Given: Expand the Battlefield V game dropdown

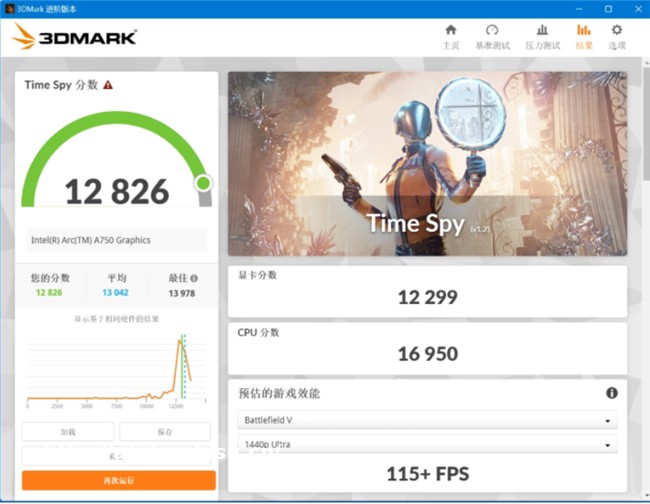Looking at the screenshot, I should (427, 420).
